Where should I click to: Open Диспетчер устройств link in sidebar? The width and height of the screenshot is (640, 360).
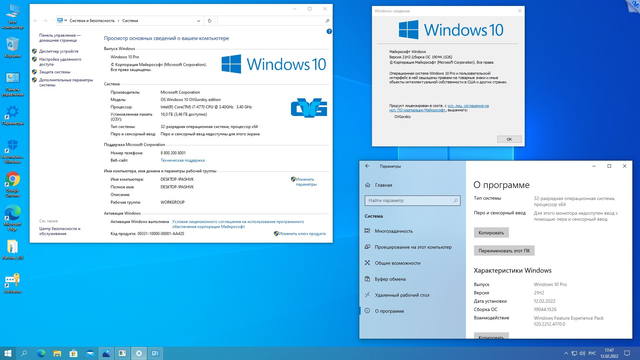coord(58,51)
